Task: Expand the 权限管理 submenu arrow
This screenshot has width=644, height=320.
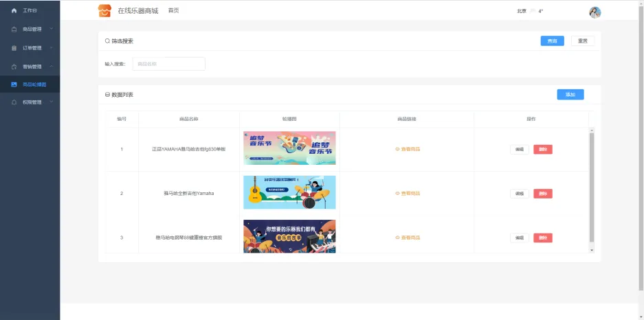Action: pos(52,102)
